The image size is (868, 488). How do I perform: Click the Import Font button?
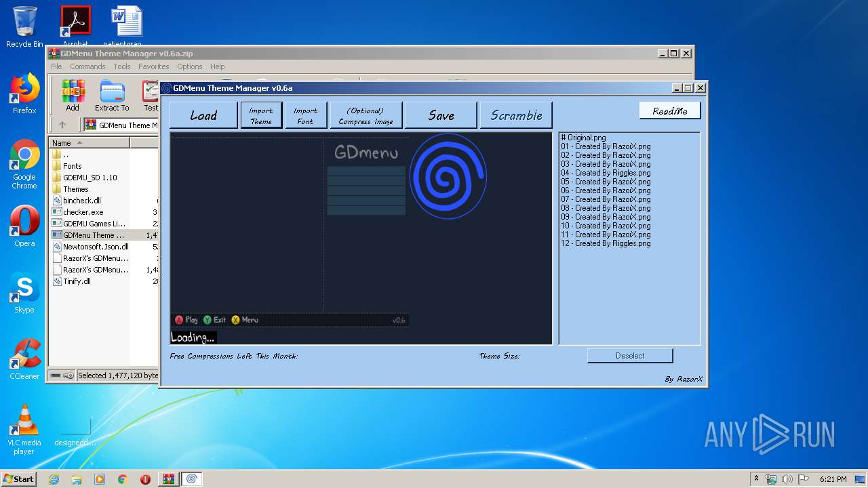pos(306,115)
